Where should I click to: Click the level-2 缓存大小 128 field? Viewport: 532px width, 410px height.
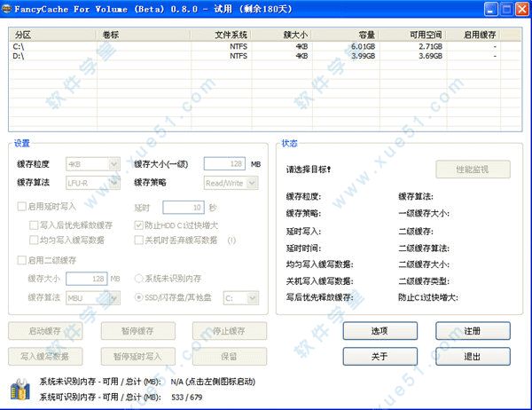pyautogui.click(x=87, y=279)
